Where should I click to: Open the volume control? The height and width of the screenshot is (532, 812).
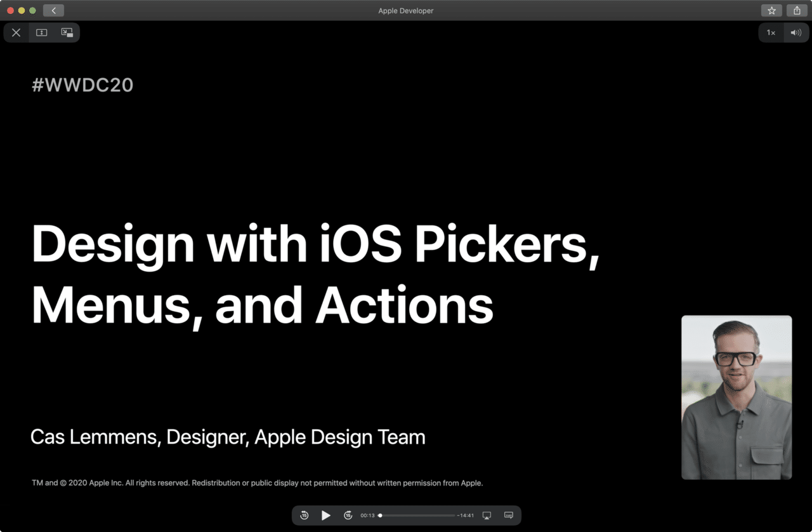[796, 32]
